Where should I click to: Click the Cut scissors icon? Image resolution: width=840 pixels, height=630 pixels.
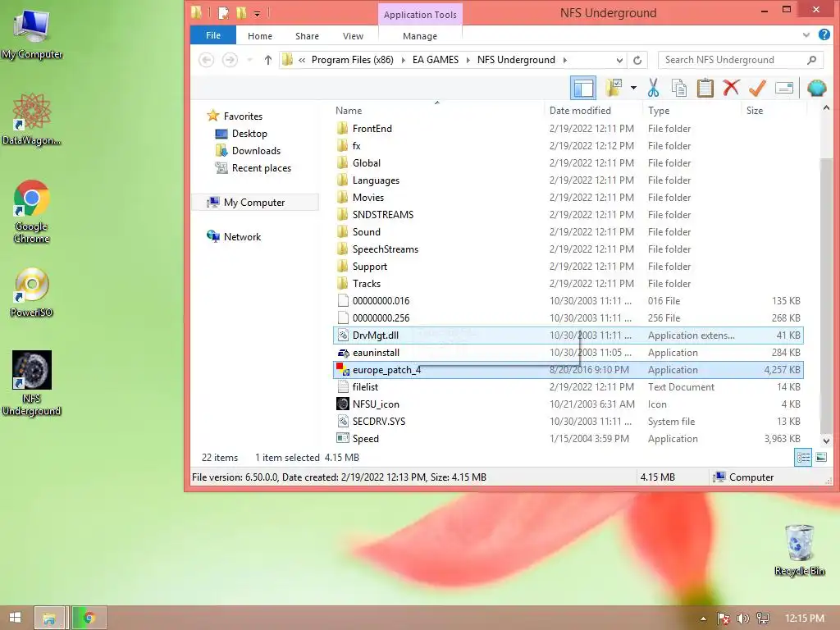coord(653,88)
